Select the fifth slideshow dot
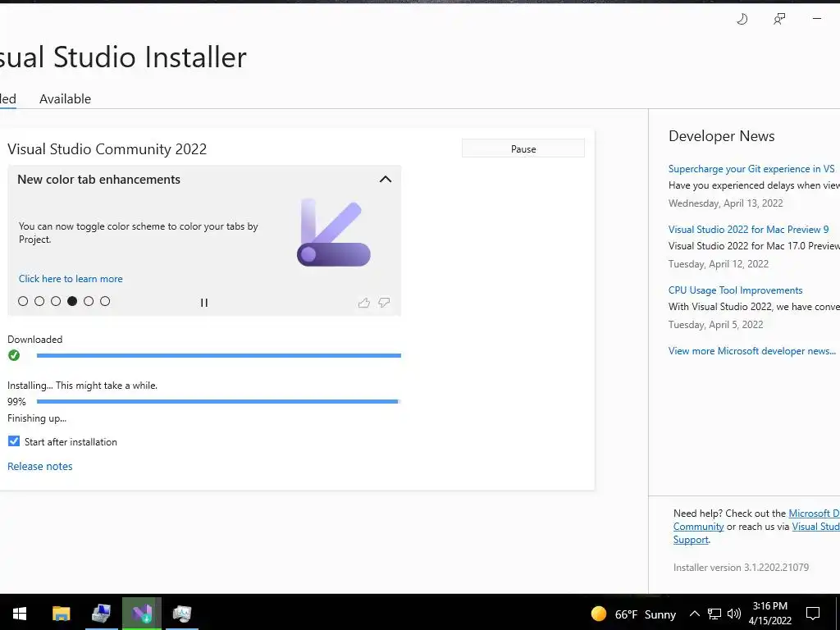The height and width of the screenshot is (630, 840). 89,301
